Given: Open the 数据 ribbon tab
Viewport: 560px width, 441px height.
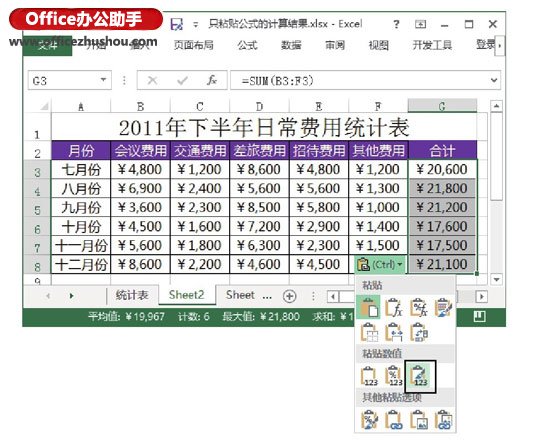Looking at the screenshot, I should click(x=291, y=45).
